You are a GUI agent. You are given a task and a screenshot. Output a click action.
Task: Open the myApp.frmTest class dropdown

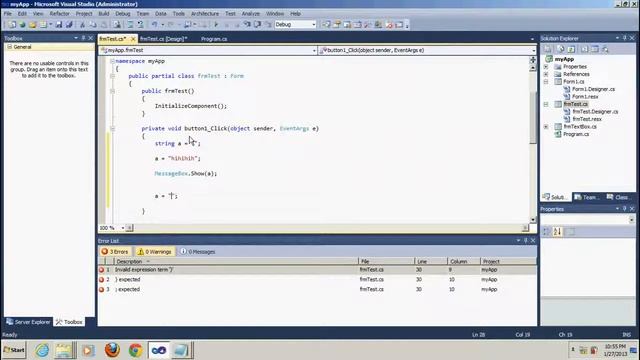point(314,50)
